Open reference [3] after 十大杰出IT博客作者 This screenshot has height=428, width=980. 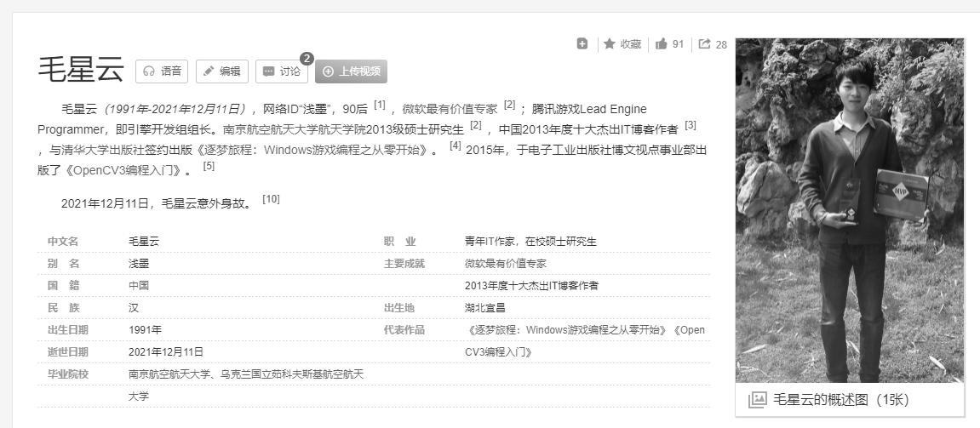tap(691, 125)
